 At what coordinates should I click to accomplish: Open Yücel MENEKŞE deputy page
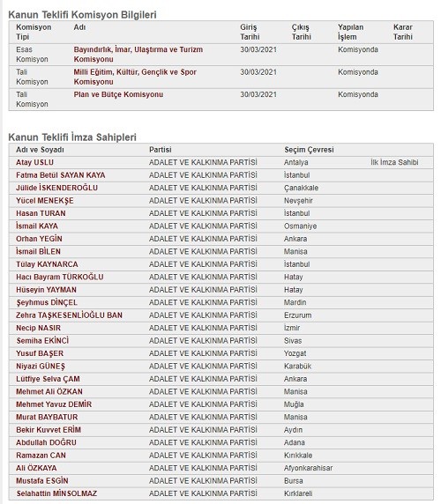tap(45, 201)
